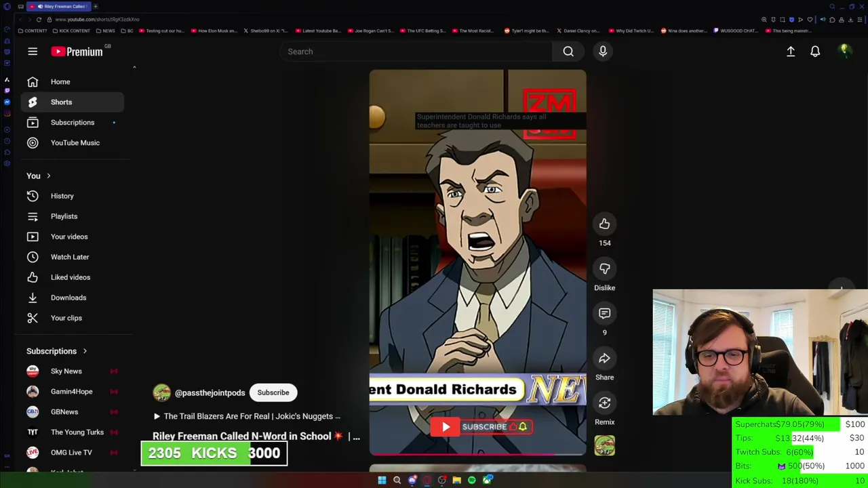Open the Windows Start menu
Screen dimensions: 868x488
[x=382, y=480]
